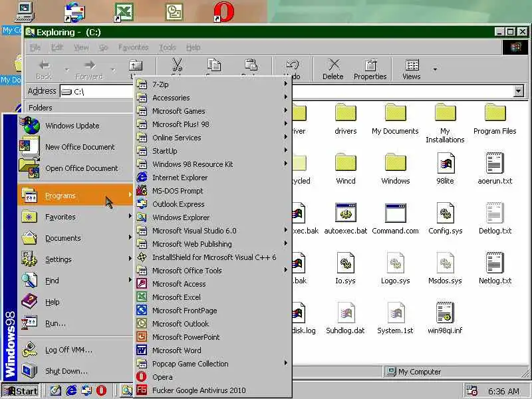
Task: Expand the Favorites submenu in Start menu
Action: tap(76, 217)
